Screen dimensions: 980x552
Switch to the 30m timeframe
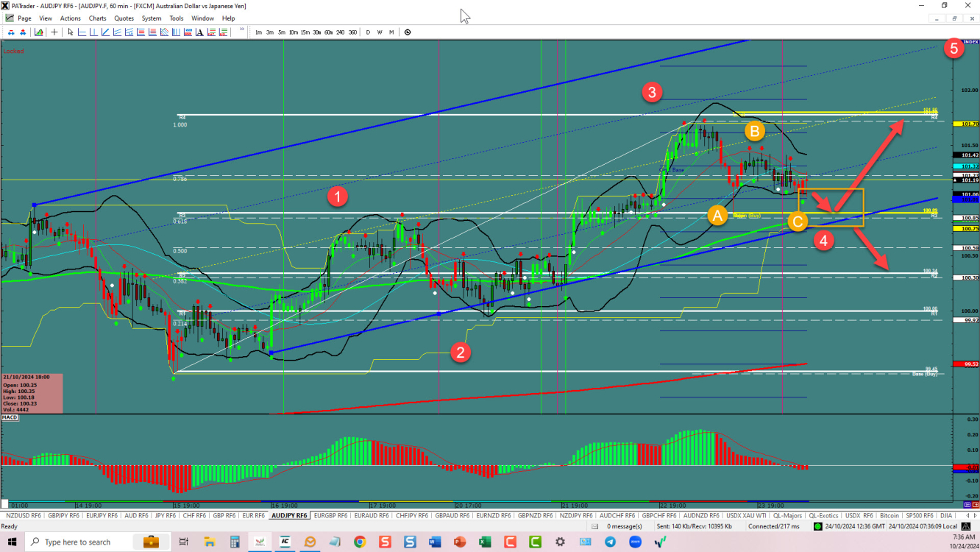pos(317,32)
